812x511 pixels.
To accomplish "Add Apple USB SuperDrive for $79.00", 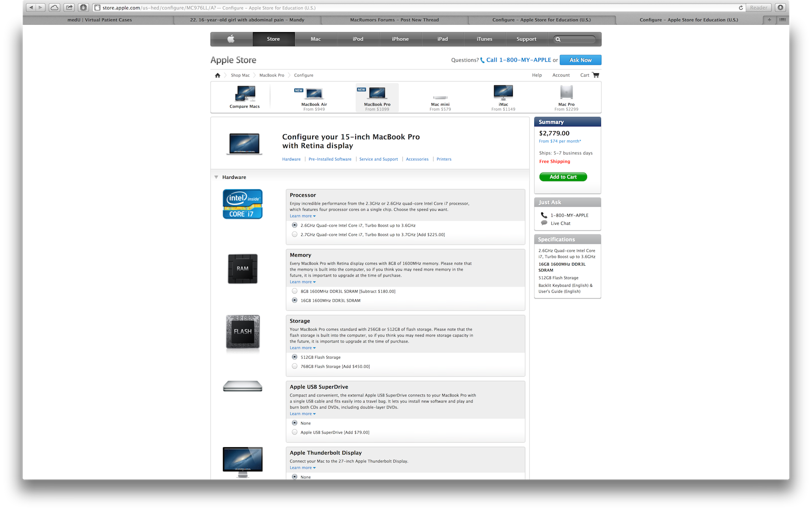I will pyautogui.click(x=295, y=432).
